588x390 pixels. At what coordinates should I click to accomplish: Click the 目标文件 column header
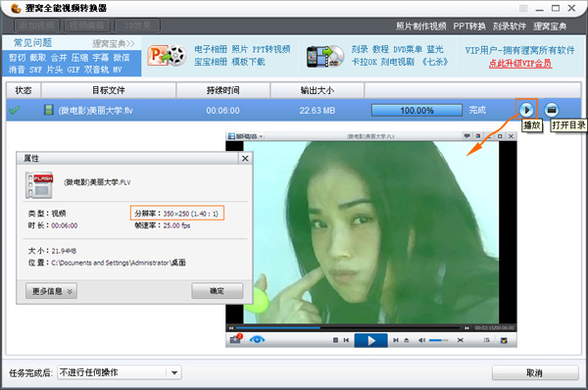click(109, 90)
